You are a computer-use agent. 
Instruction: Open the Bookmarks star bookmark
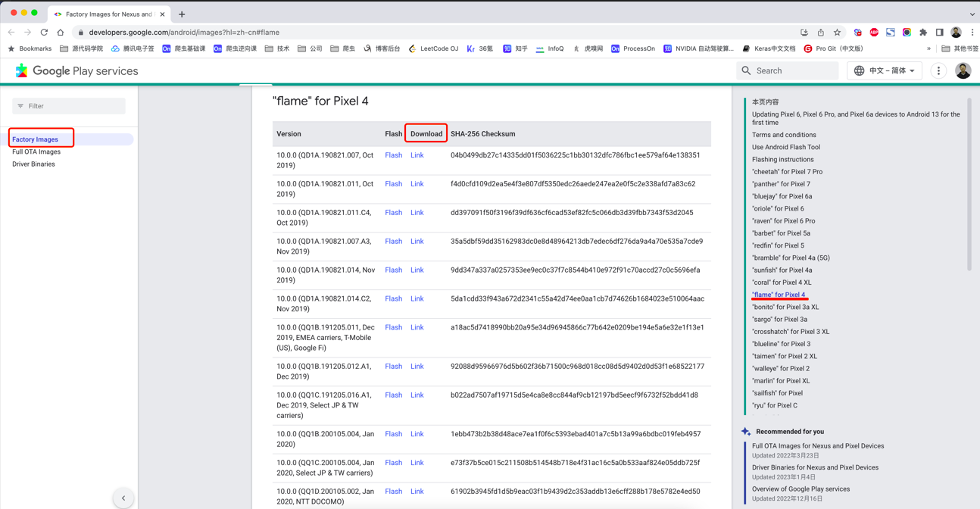coord(30,48)
